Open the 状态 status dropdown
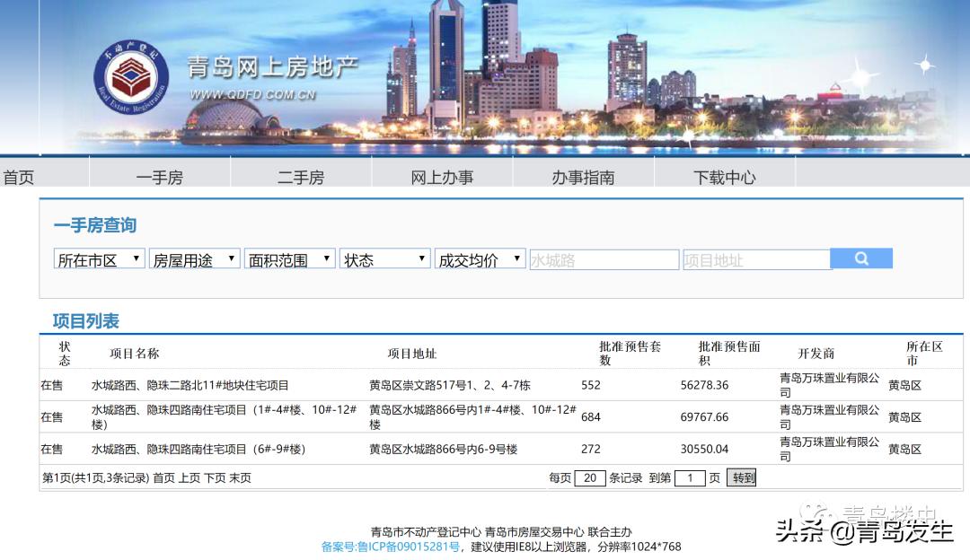 point(384,258)
